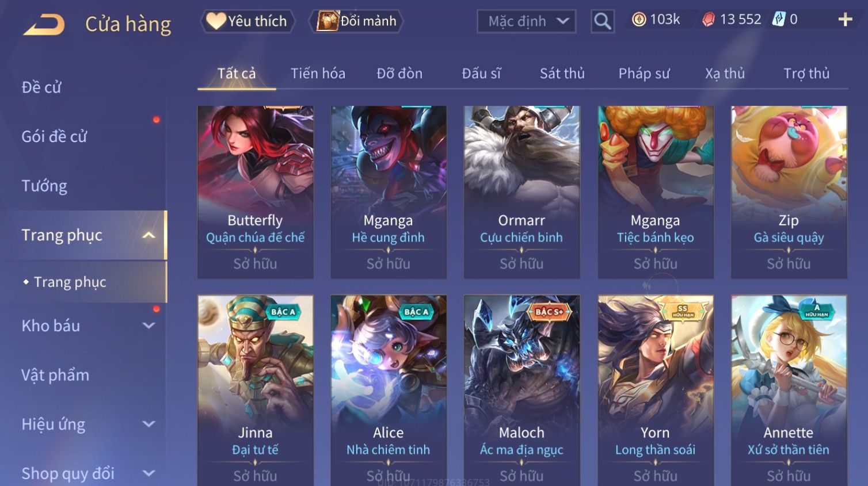Open Vật phẩm in the sidebar

pos(55,375)
